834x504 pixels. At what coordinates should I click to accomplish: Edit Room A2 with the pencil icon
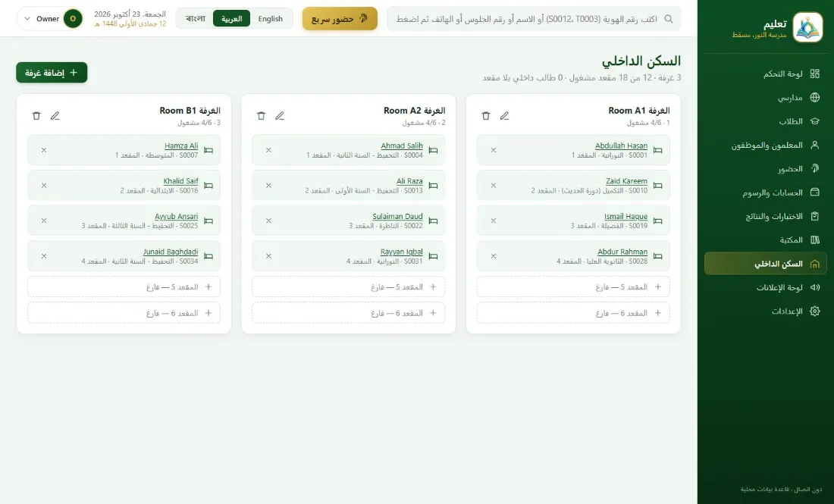(280, 115)
